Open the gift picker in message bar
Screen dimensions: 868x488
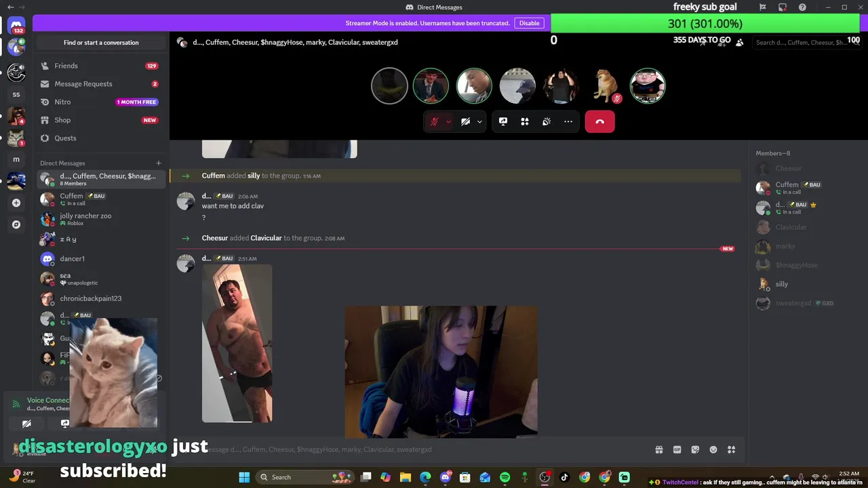click(x=658, y=449)
